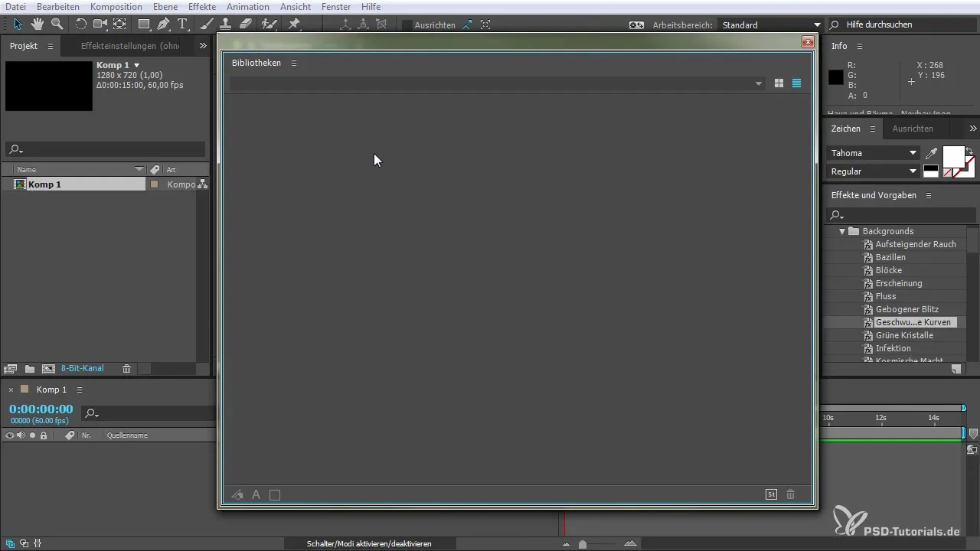Select the Pen tool
This screenshot has height=551, width=980.
[x=164, y=24]
